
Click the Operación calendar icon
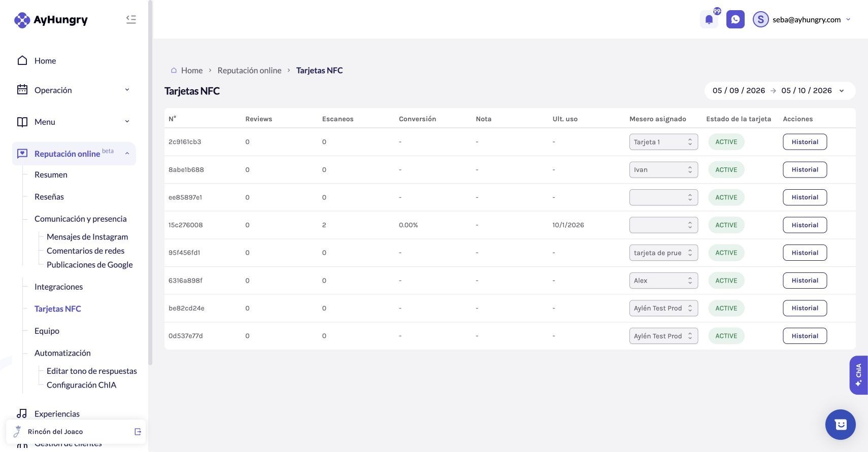click(x=22, y=90)
